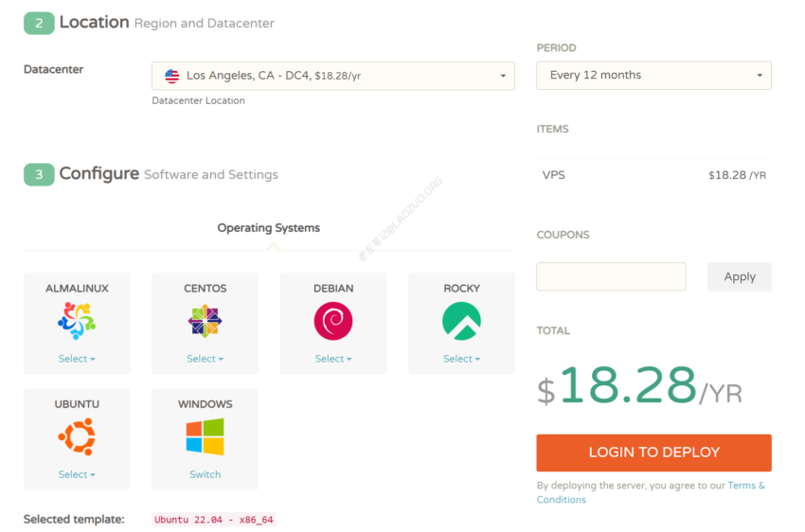Click the $18.28/YR total price
The height and width of the screenshot is (532, 805).
(x=639, y=386)
